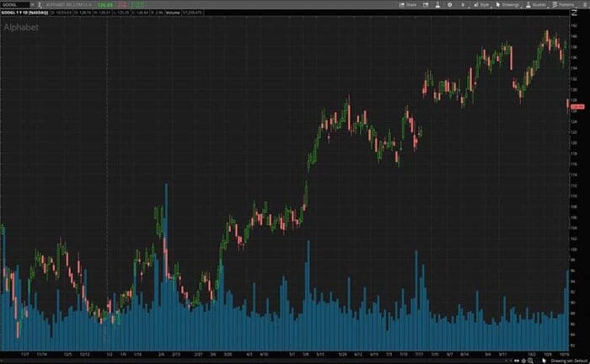Select the pointer cursor tool at bottom
Viewport: 590px width, 364px height.
pyautogui.click(x=544, y=361)
